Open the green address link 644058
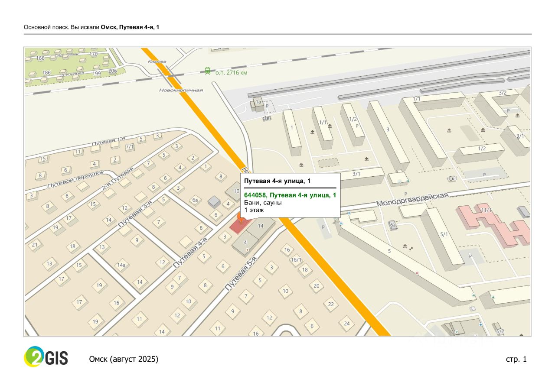Screen dimensions: 555x392 point(290,195)
